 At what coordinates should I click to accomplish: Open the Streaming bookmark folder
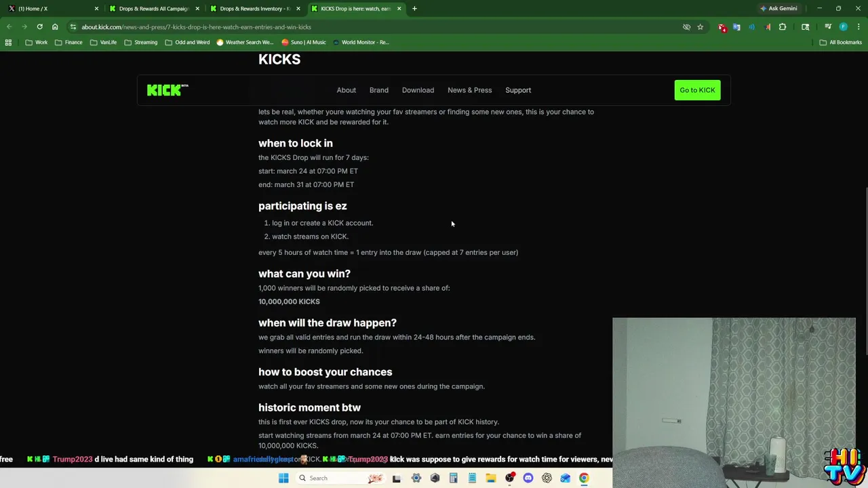(x=141, y=42)
